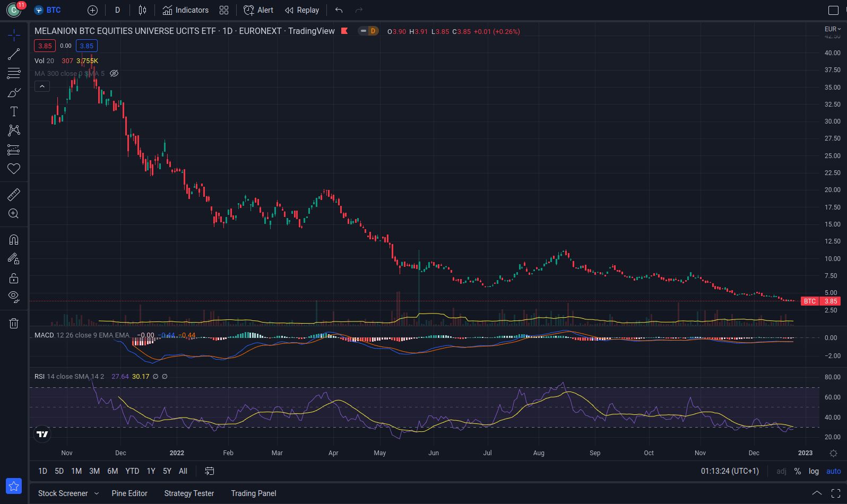Set range to 5D

pos(59,471)
